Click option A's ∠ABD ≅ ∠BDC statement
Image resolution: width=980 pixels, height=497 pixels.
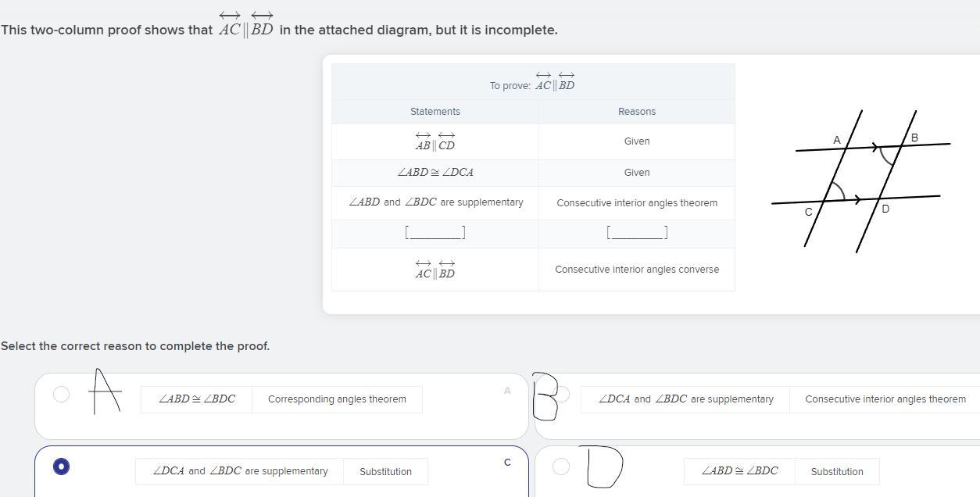click(196, 399)
